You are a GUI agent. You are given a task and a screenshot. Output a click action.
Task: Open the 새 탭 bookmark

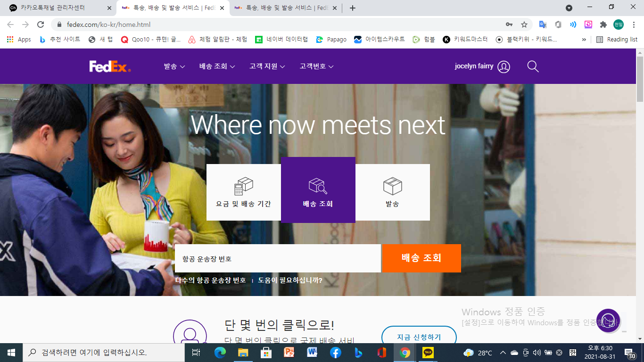pos(101,40)
